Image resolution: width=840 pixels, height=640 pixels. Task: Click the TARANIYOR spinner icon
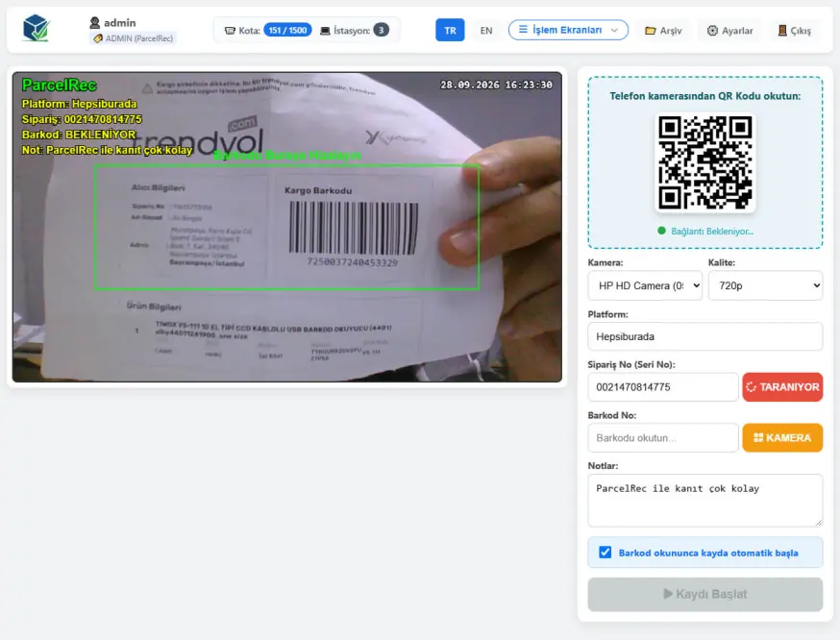click(x=751, y=387)
